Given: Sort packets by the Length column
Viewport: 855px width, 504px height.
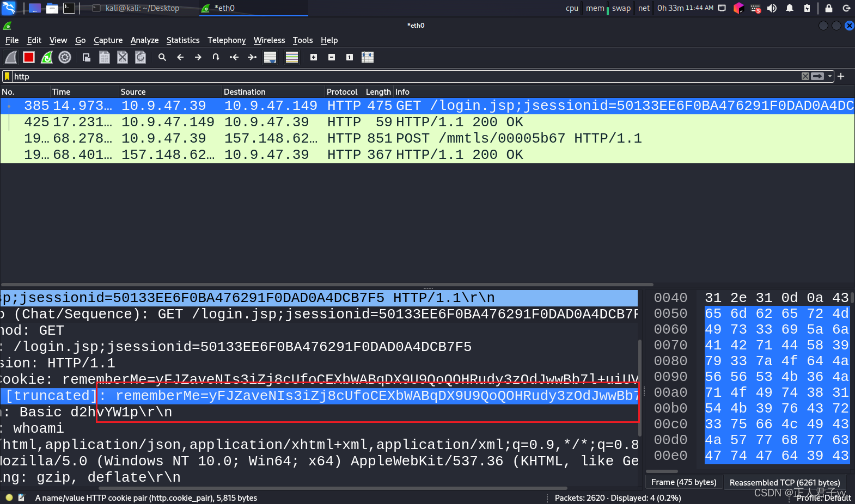Looking at the screenshot, I should coord(379,92).
